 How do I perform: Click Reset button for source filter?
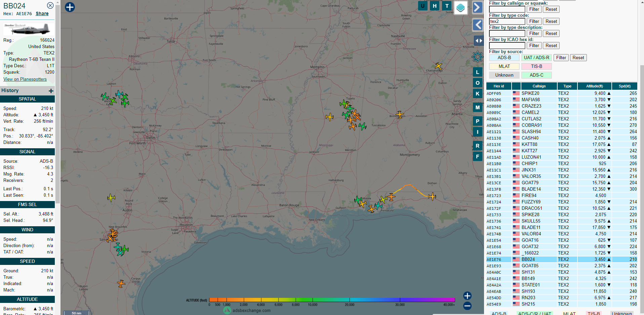point(578,58)
